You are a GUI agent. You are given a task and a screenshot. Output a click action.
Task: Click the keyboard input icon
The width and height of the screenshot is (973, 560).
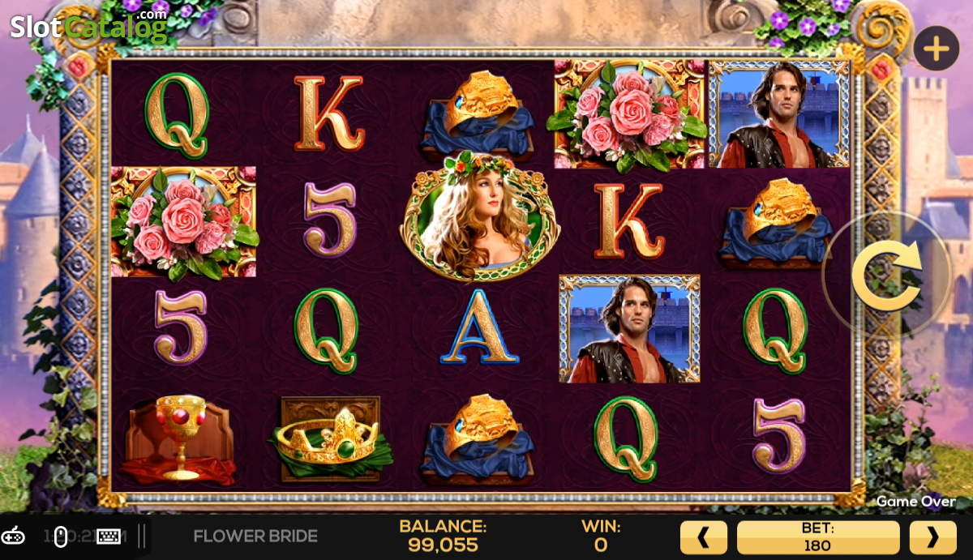coord(109,536)
